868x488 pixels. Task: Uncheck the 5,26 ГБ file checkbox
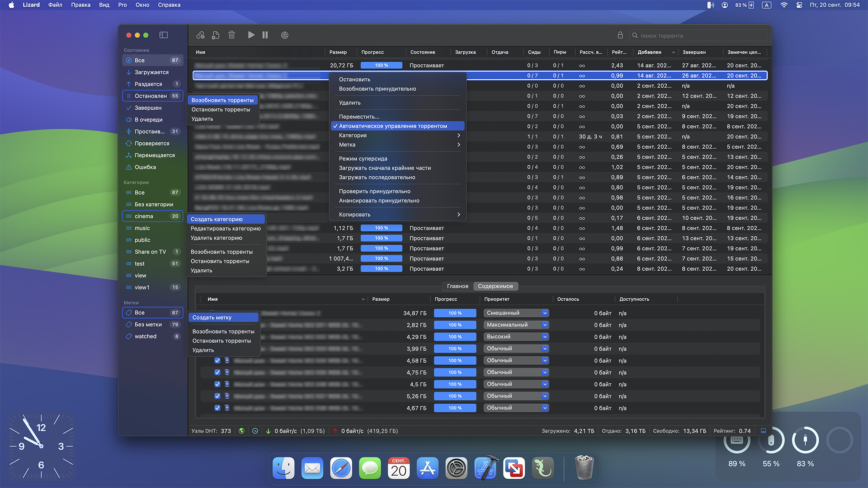tap(217, 396)
